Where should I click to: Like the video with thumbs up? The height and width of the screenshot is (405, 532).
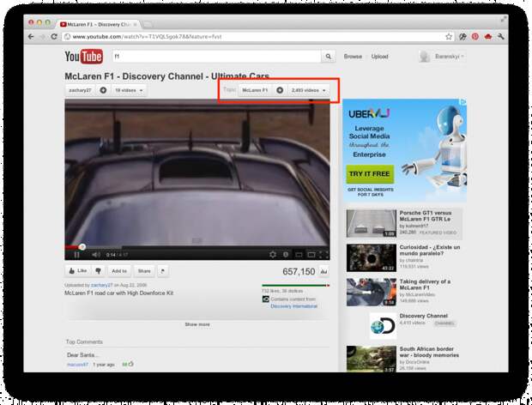click(78, 270)
